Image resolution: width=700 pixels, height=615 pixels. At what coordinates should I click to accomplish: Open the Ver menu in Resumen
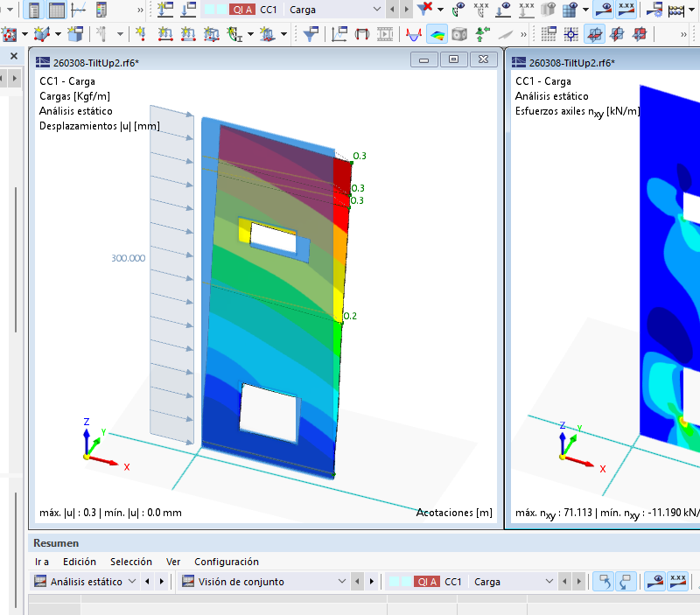coord(173,562)
